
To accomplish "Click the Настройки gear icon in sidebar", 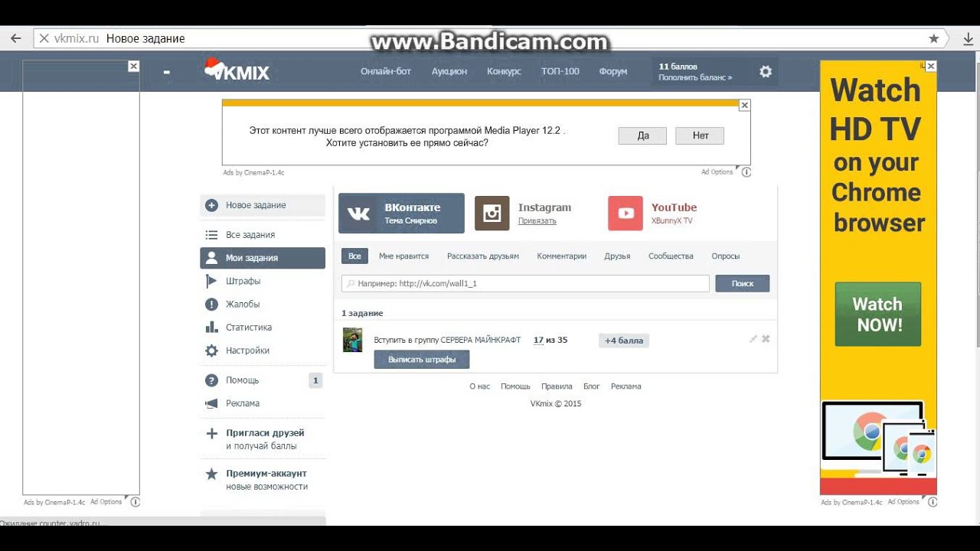I will (x=211, y=350).
